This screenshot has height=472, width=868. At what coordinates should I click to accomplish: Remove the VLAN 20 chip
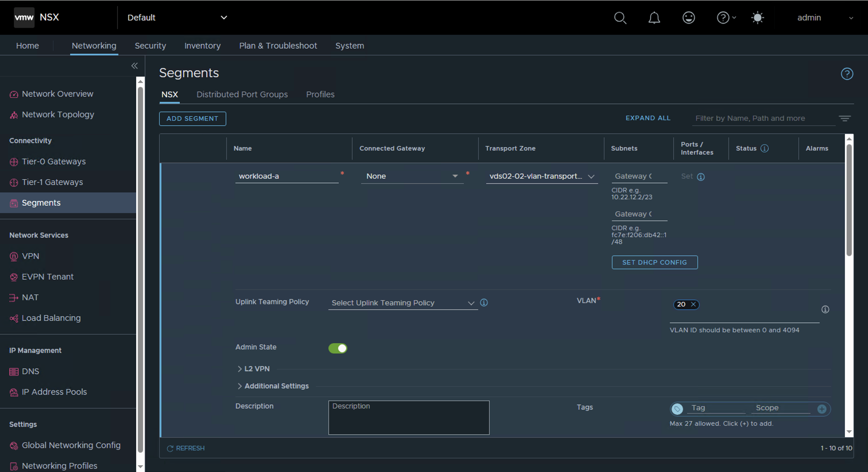(x=694, y=304)
